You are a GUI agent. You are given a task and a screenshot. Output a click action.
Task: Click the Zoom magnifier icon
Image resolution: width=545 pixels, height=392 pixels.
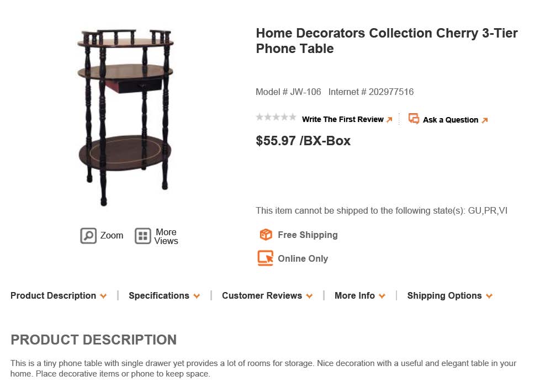pyautogui.click(x=88, y=236)
